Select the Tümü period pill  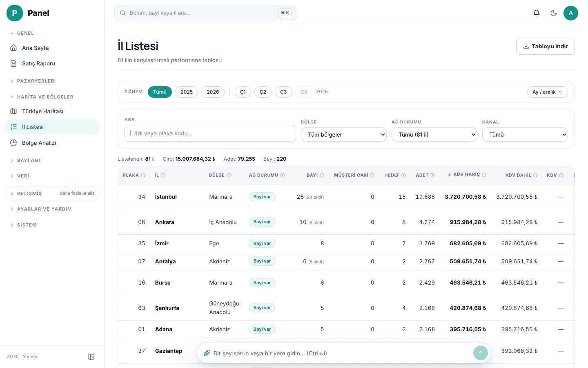coord(160,92)
